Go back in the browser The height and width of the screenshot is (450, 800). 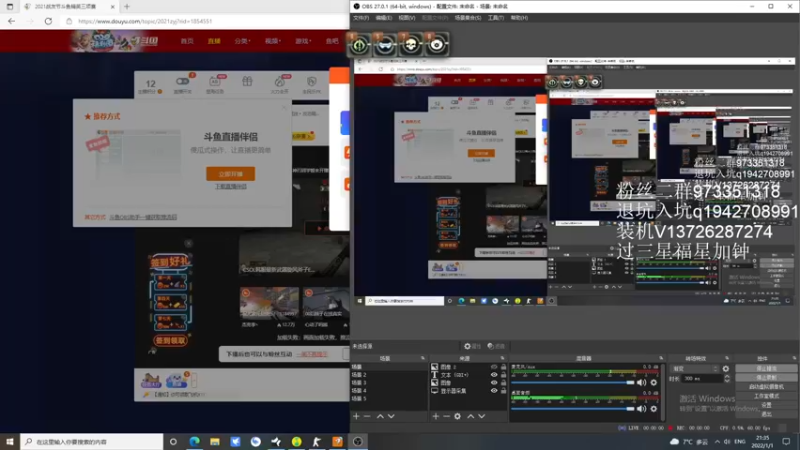[x=11, y=21]
